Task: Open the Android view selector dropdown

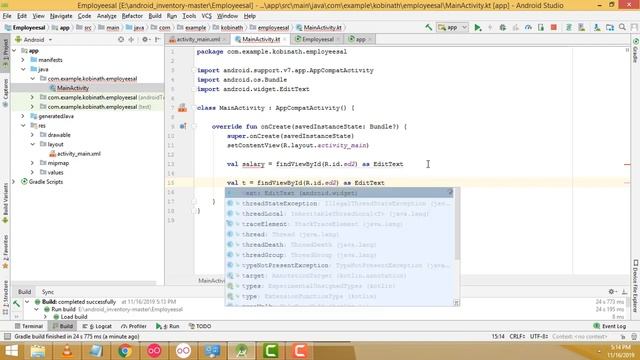Action: [33, 40]
